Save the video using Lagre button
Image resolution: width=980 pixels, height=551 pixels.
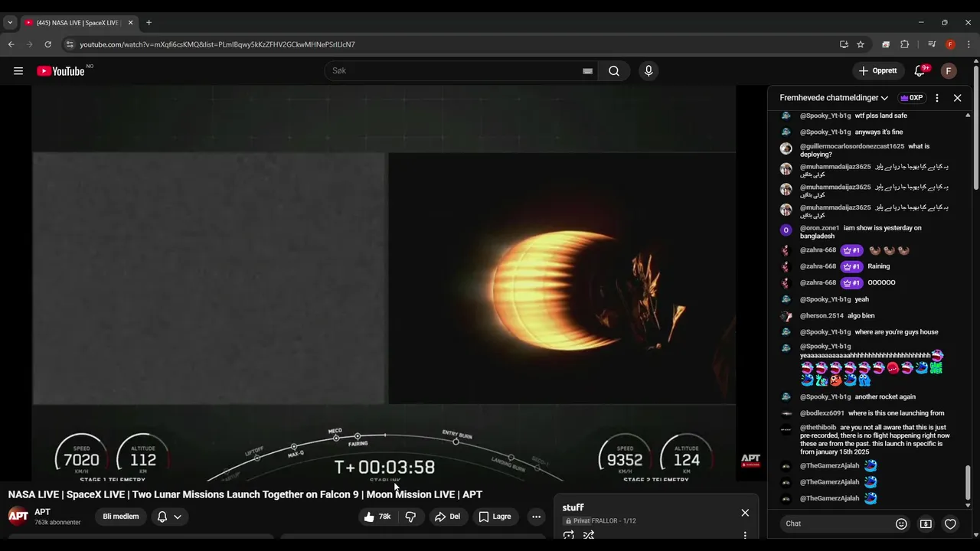coord(495,517)
